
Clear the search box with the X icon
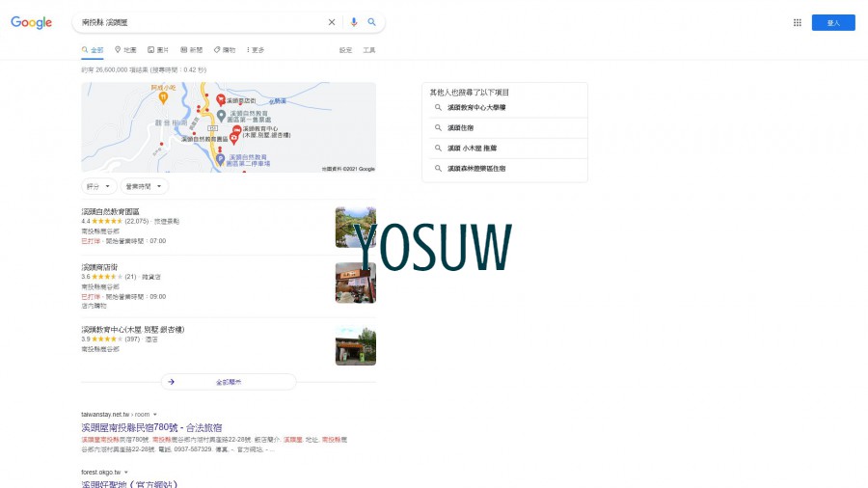(x=332, y=22)
